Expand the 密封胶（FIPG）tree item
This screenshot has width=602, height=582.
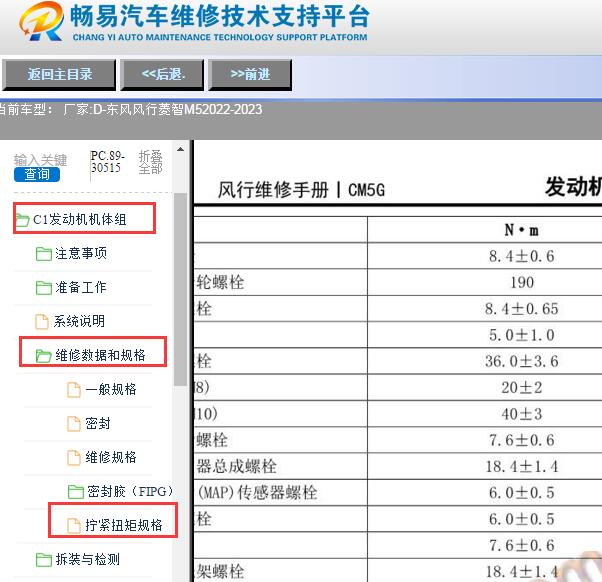pos(130,491)
